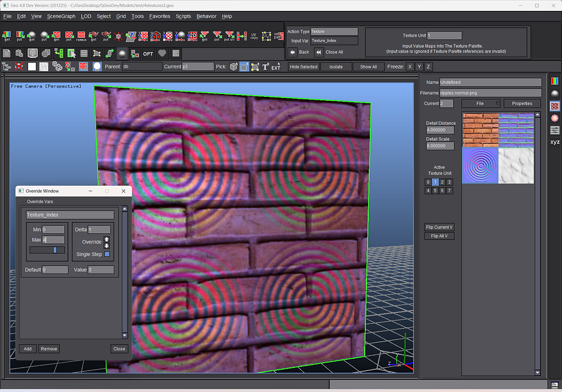Select the brick texture tab in the right sidebar
The width and height of the screenshot is (562, 392).
pyautogui.click(x=555, y=105)
